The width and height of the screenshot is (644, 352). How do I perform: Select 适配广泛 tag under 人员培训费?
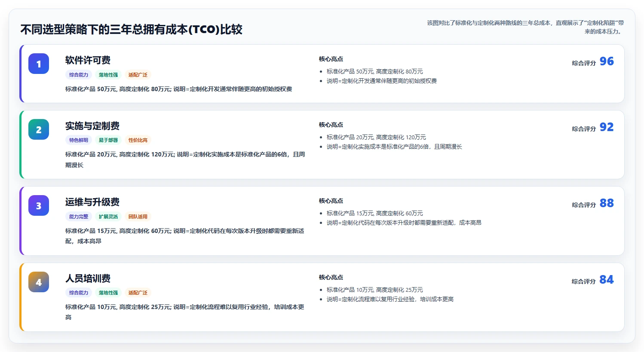tap(138, 293)
